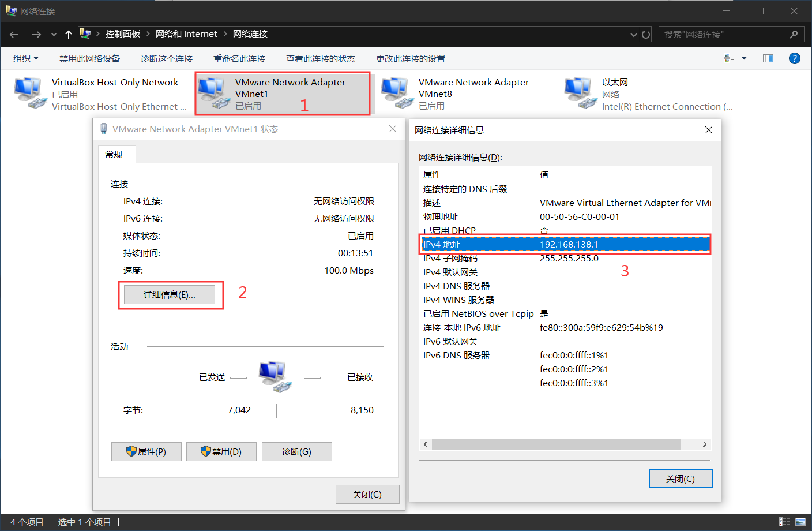Image resolution: width=812 pixels, height=531 pixels.
Task: Open view options dropdown arrow
Action: 744,58
